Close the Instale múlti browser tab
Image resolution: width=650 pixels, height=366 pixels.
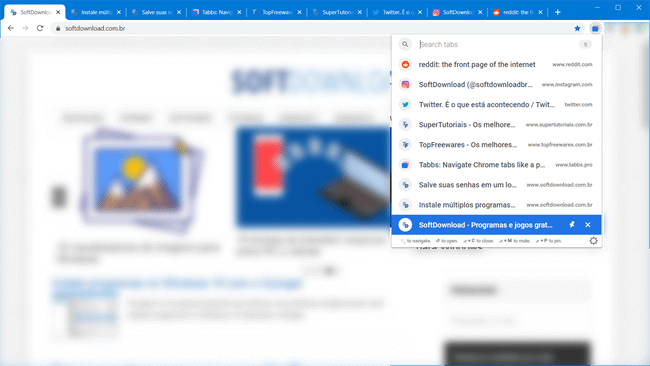click(119, 12)
